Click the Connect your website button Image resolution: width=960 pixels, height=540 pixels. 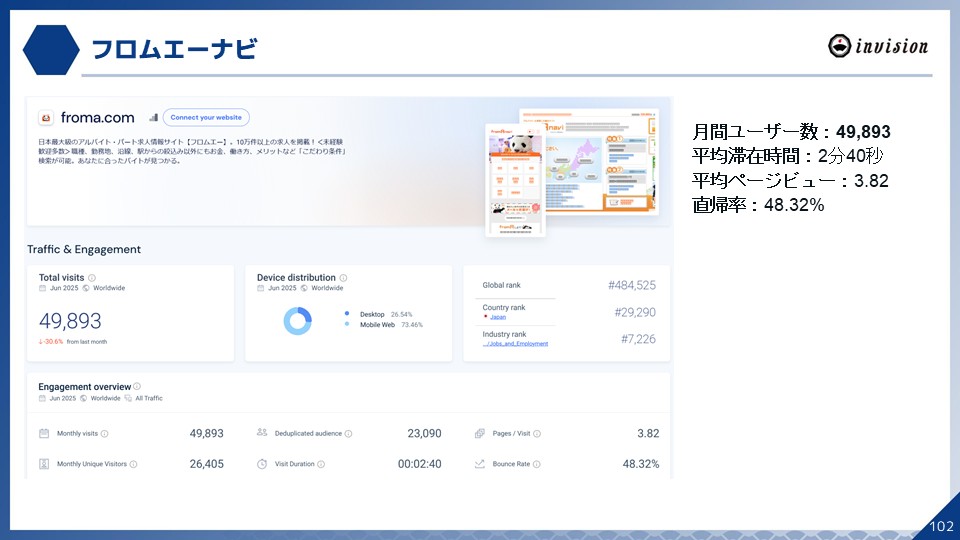[x=206, y=118]
